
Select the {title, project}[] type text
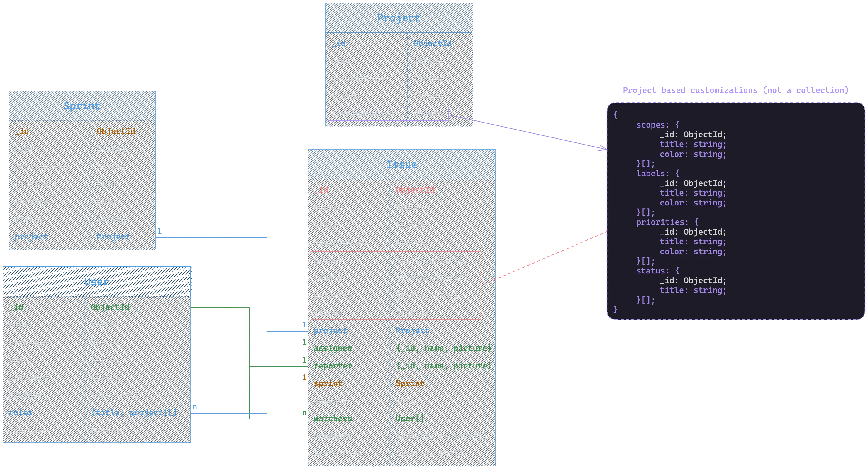pyautogui.click(x=134, y=413)
